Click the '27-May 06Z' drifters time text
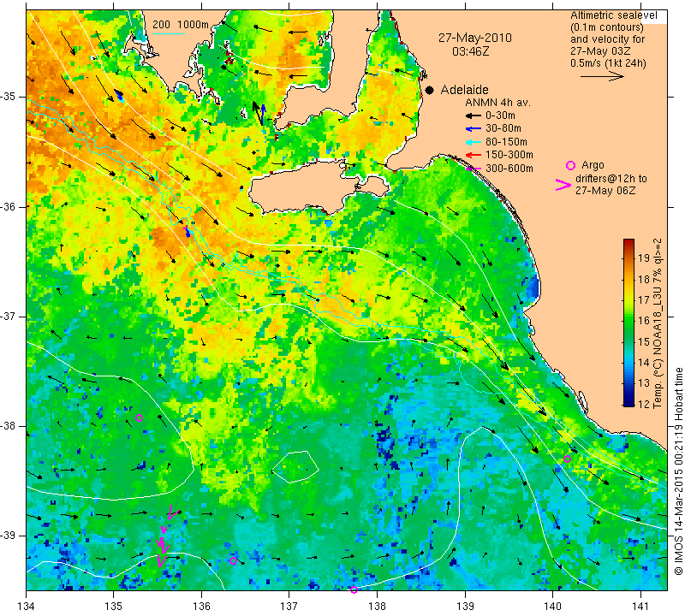Viewport: 685px width, 616px height. click(x=605, y=191)
